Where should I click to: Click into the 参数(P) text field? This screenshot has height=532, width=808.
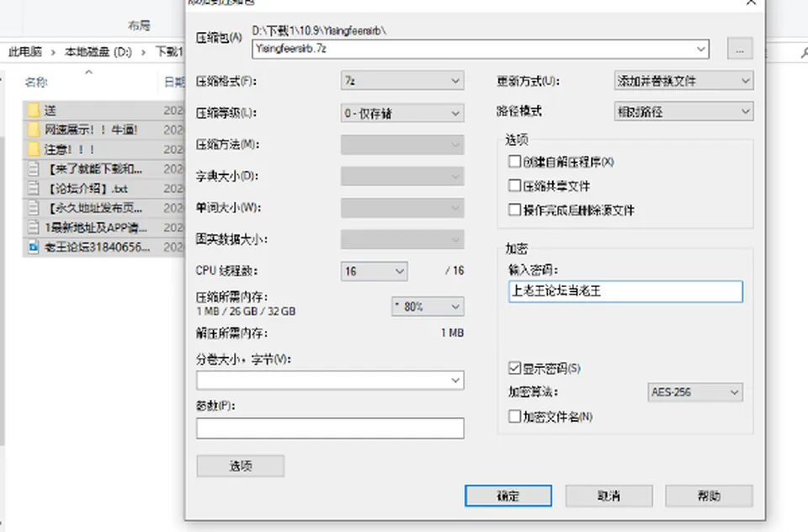pyautogui.click(x=330, y=428)
